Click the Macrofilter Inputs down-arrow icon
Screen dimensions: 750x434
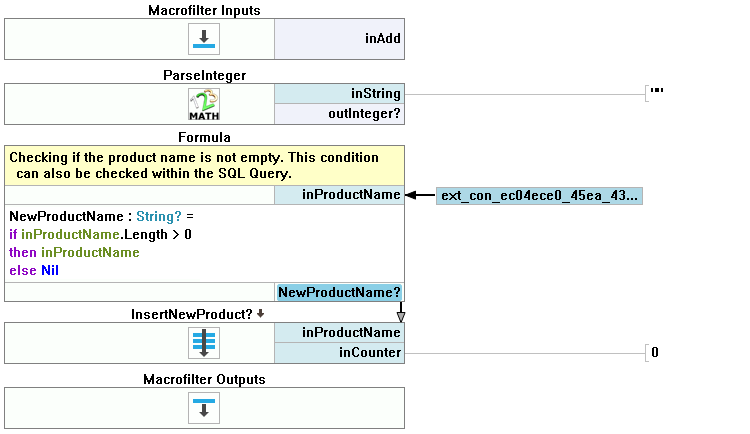coord(204,40)
